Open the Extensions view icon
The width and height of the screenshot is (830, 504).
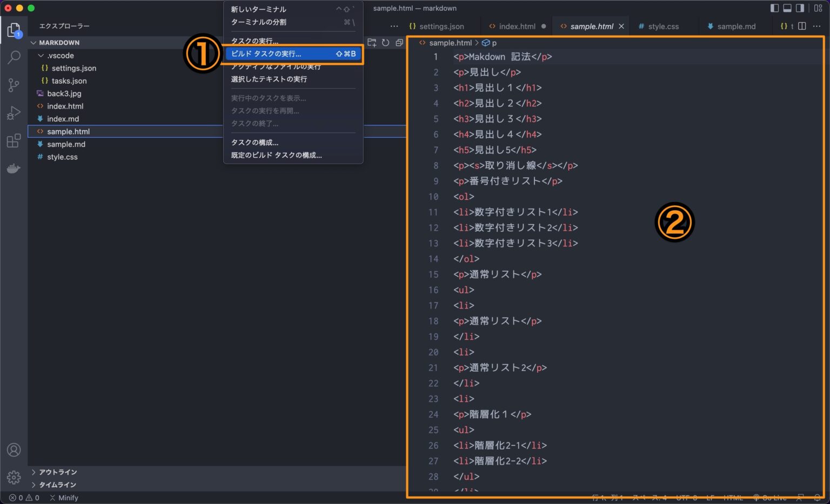pyautogui.click(x=14, y=140)
